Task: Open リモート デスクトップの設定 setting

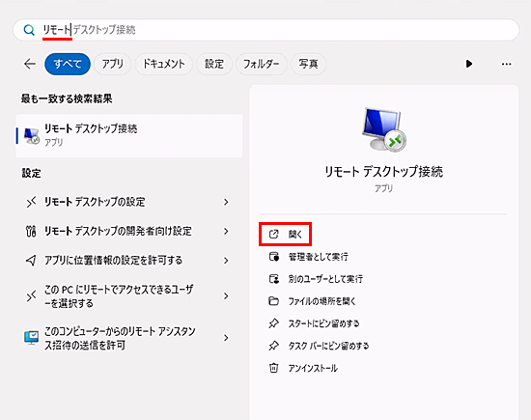Action: tap(129, 202)
